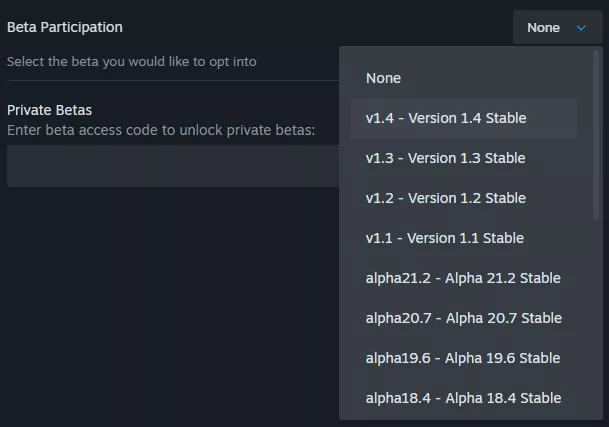Choose v1.4 - Version 1.4 Stable
Viewport: 609px width, 427px height.
pos(446,118)
